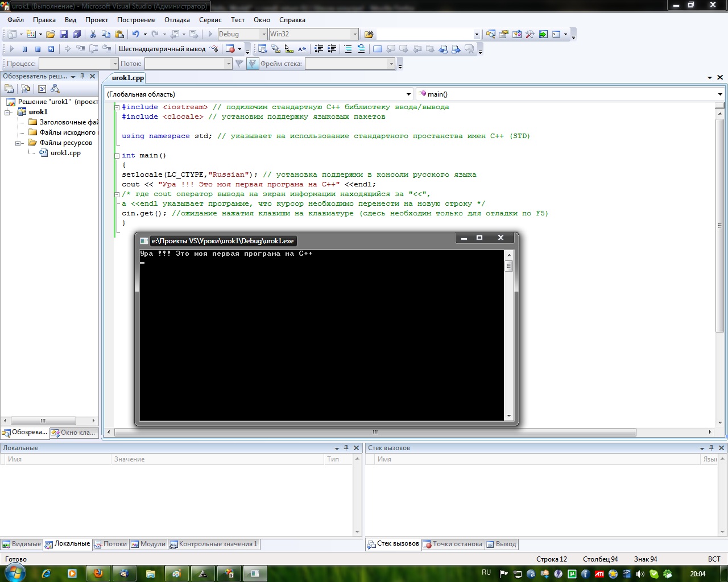Open the Breakpoints window toolbar icon
Screen dimensions: 728x582
[230, 49]
